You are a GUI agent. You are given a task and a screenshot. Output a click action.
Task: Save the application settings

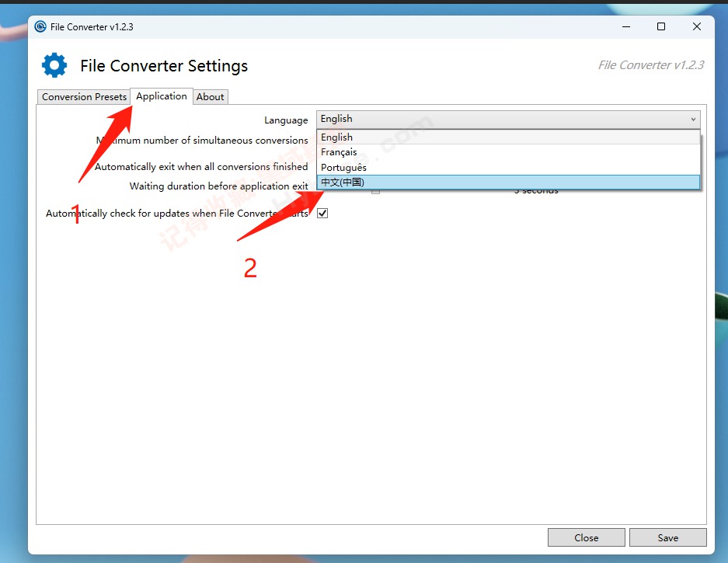tap(667, 537)
